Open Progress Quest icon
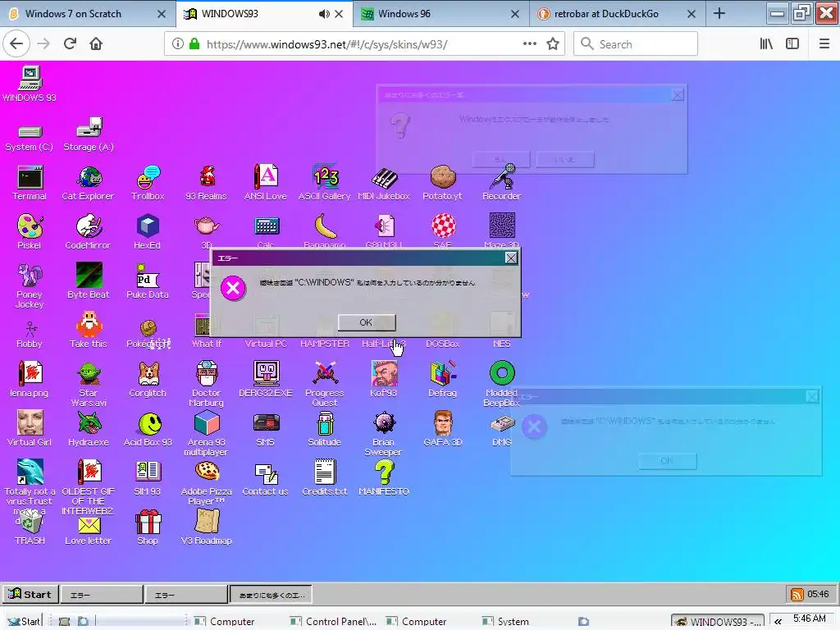The height and width of the screenshot is (630, 840). click(x=325, y=384)
